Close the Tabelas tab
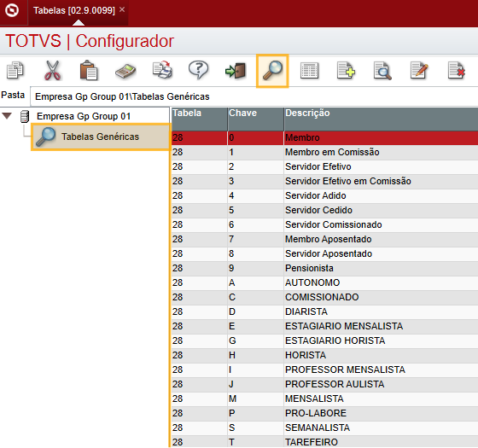 pos(122,9)
